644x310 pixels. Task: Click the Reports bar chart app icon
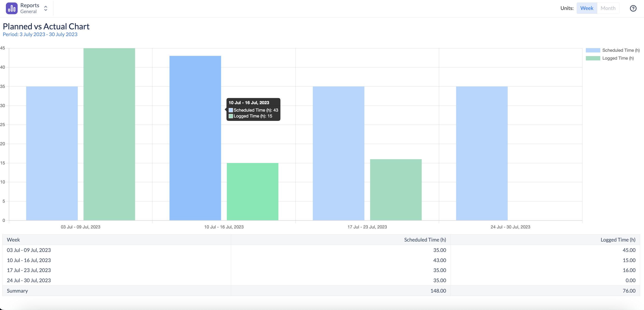pyautogui.click(x=12, y=8)
